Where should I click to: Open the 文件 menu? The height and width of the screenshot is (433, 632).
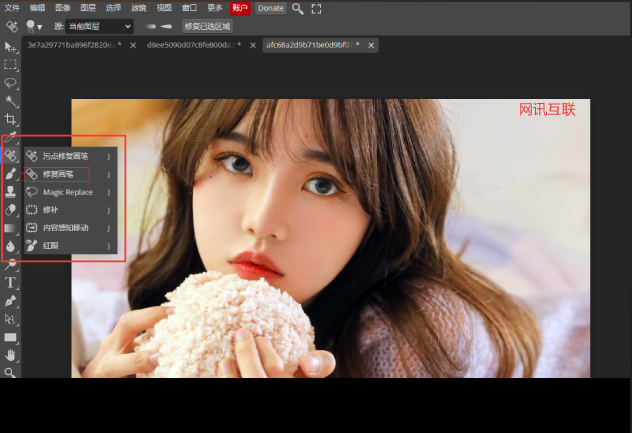(12, 8)
